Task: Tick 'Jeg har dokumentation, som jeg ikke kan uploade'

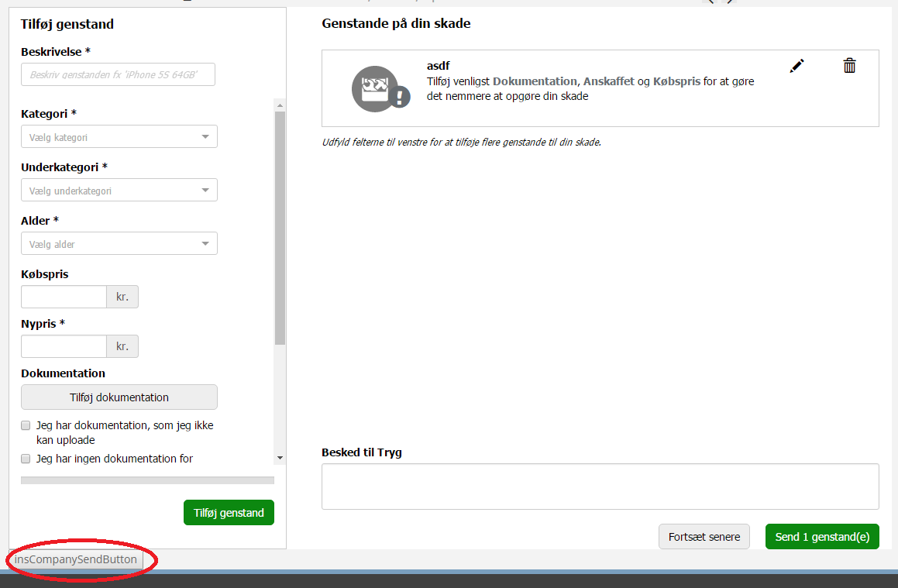Action: coord(26,425)
